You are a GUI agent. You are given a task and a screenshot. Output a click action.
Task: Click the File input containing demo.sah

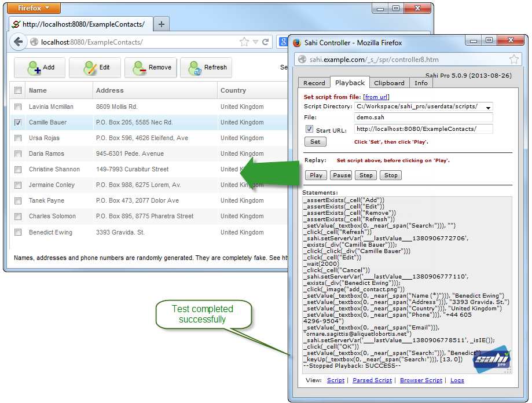[x=423, y=118]
